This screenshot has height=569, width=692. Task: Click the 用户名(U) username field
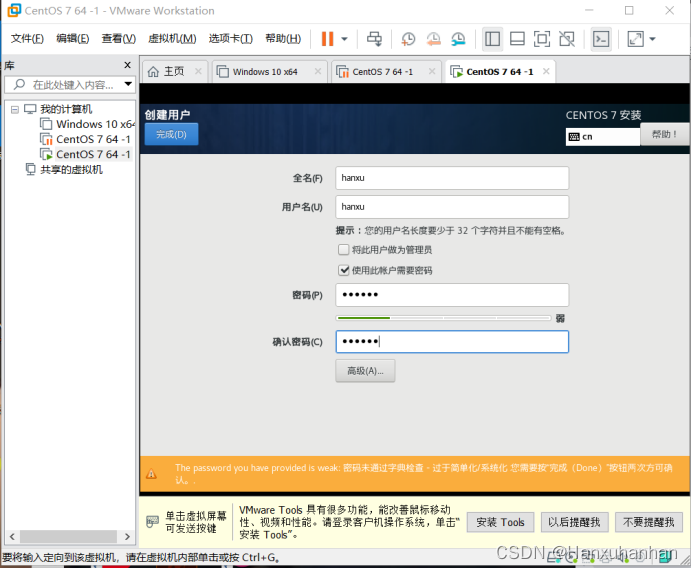(452, 207)
